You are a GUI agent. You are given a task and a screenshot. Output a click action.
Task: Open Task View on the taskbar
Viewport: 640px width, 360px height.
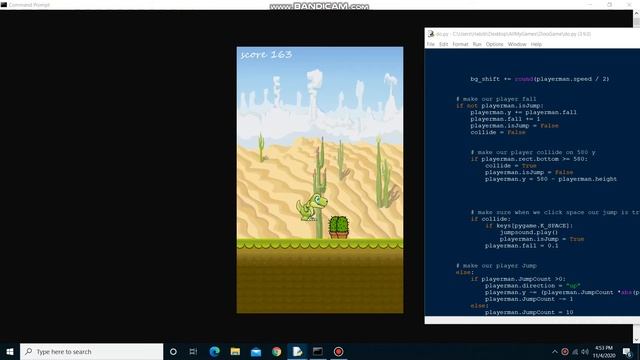(x=193, y=351)
